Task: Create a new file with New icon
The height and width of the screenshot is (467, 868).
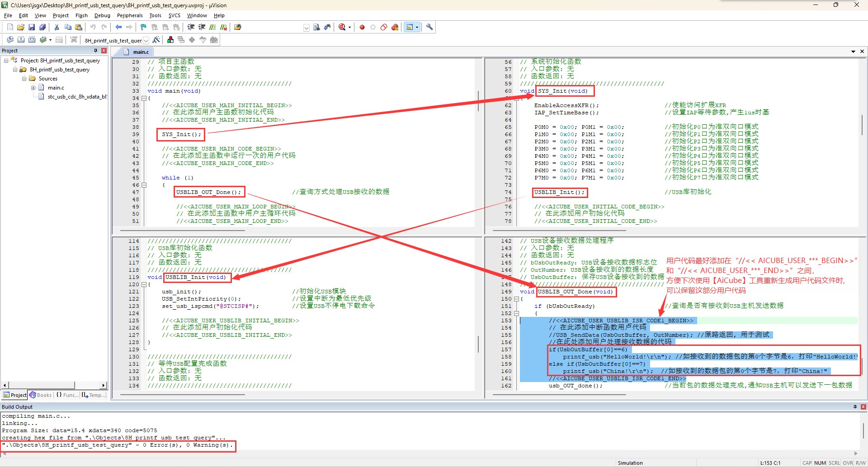Action: point(10,27)
